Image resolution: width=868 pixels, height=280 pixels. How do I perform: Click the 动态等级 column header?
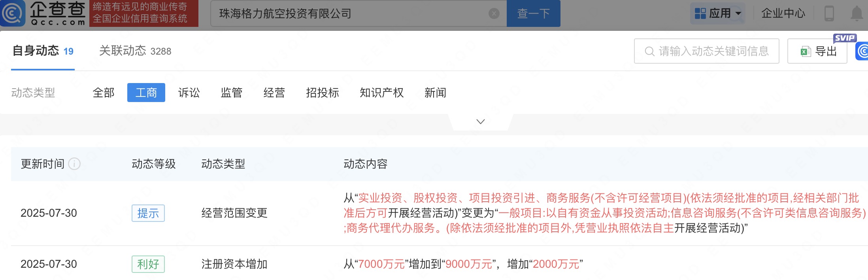pyautogui.click(x=154, y=164)
